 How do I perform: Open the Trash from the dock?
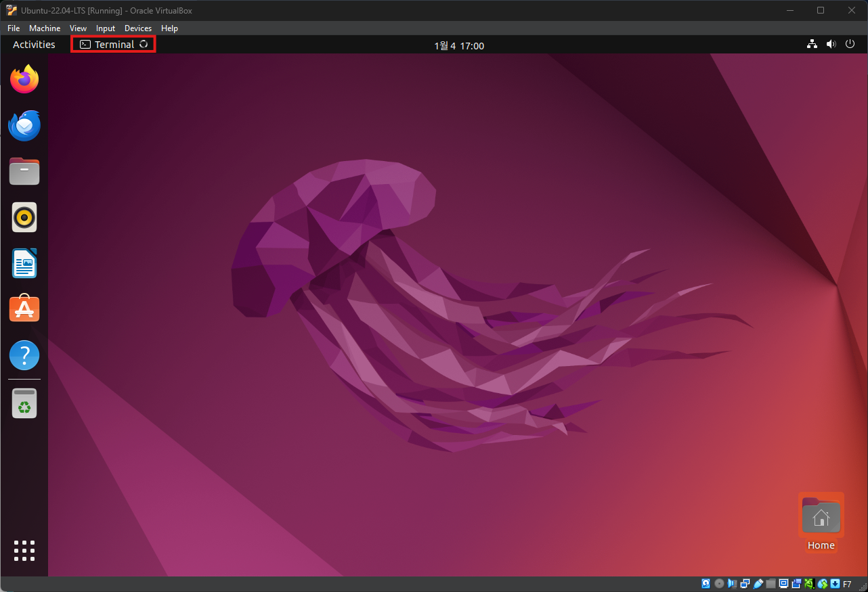click(x=24, y=403)
